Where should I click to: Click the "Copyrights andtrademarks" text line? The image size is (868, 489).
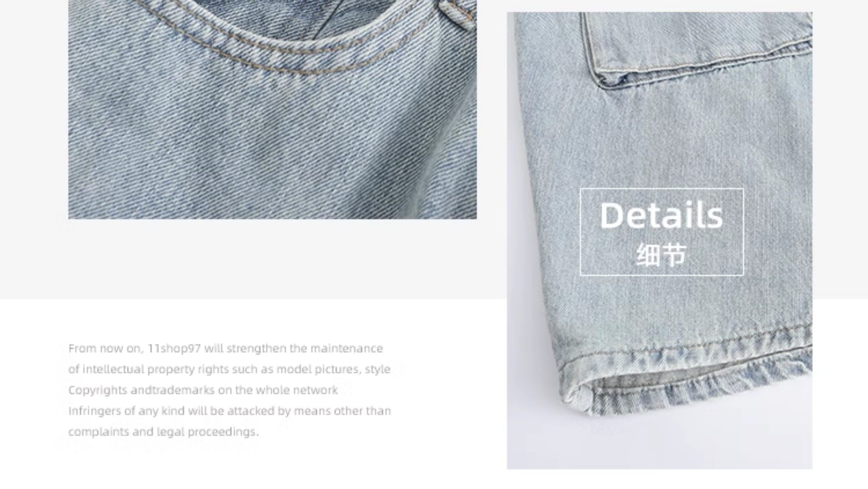[x=203, y=390]
